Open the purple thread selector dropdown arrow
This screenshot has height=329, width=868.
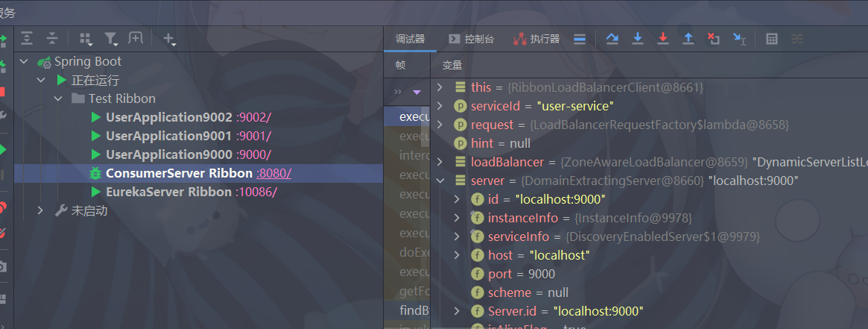[x=416, y=91]
